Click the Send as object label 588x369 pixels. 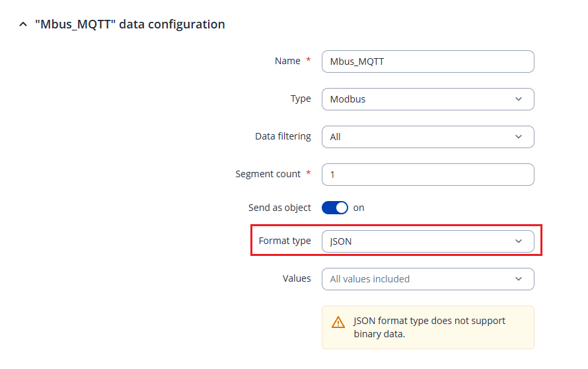click(279, 208)
